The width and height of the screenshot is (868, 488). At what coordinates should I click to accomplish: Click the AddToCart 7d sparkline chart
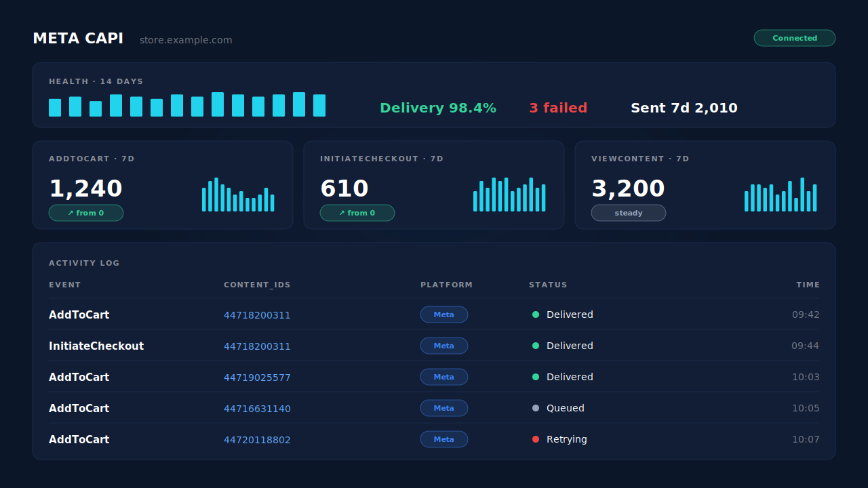pos(238,195)
